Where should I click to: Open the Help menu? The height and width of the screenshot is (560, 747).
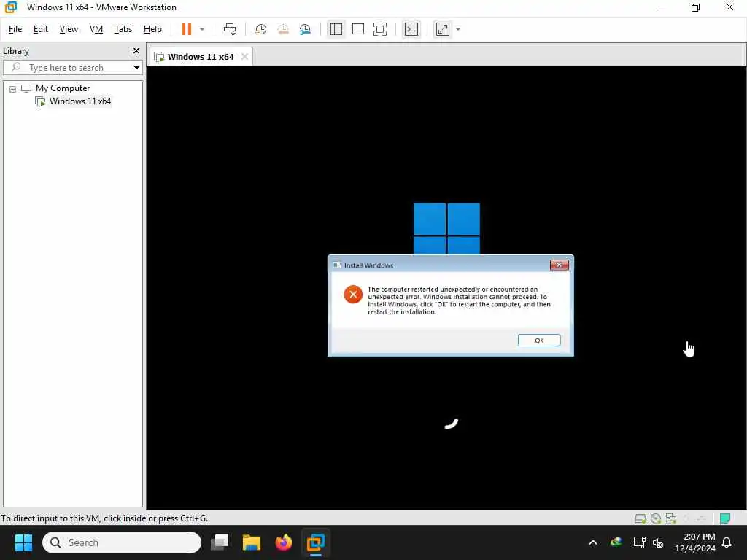click(x=152, y=29)
